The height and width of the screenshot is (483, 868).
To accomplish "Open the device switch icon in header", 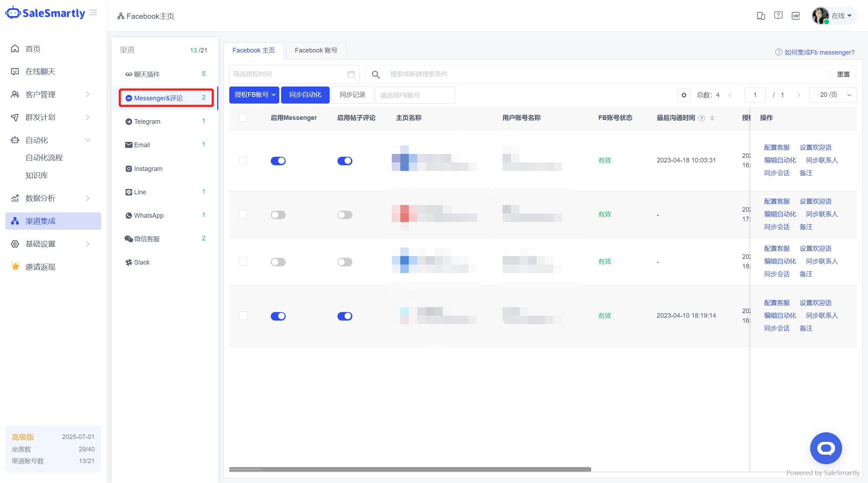I will tap(760, 16).
